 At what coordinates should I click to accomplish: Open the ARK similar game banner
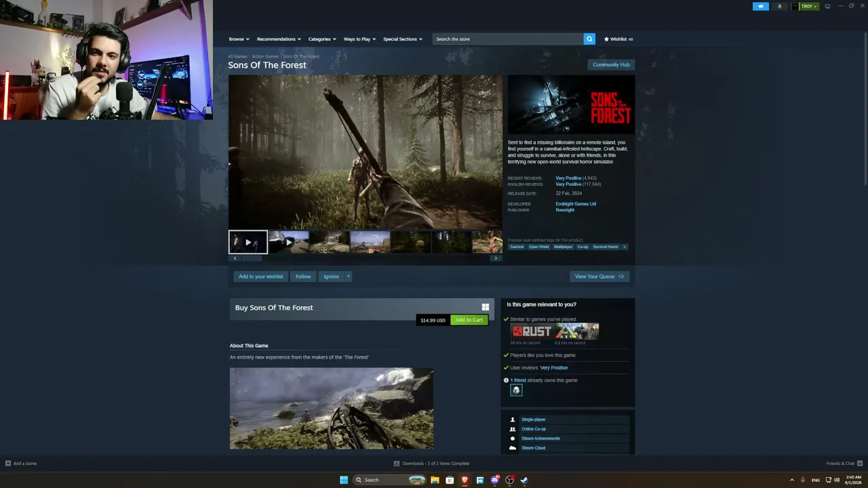tap(577, 331)
